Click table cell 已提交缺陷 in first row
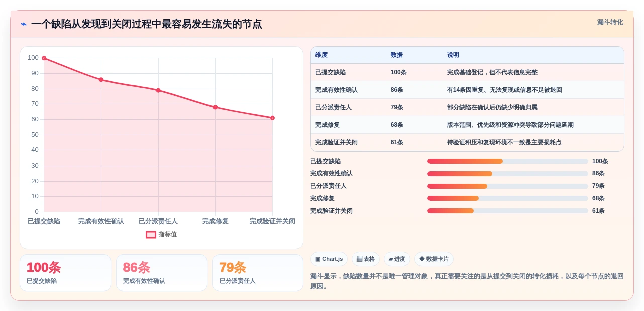Screen dimensions: 644x311 (x=331, y=72)
